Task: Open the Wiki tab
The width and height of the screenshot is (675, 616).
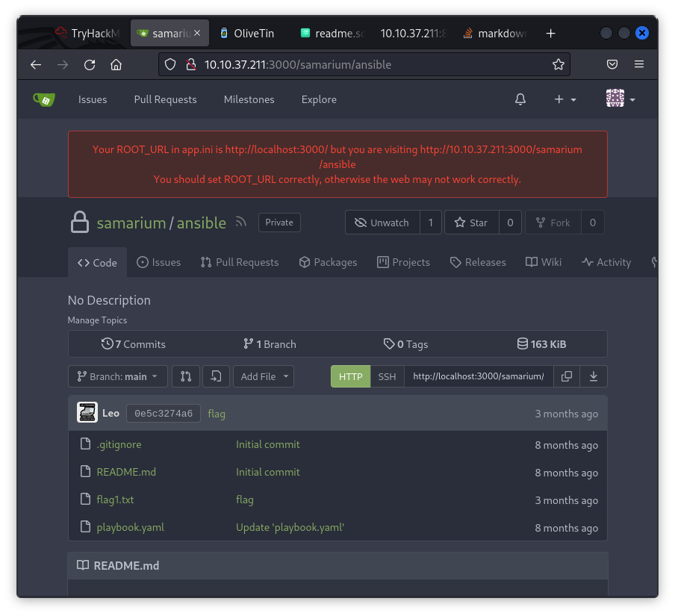Action: (x=544, y=261)
